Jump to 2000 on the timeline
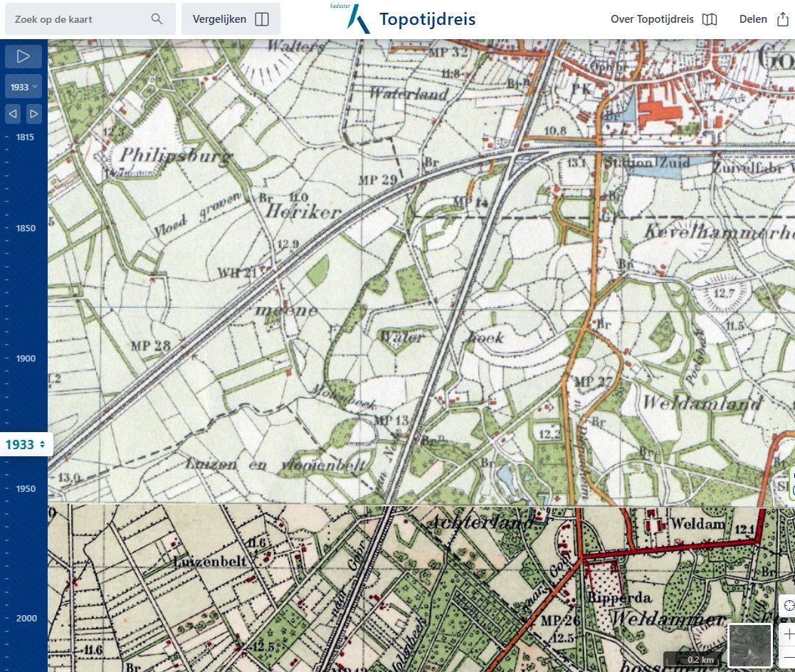This screenshot has height=672, width=795. pyautogui.click(x=25, y=619)
